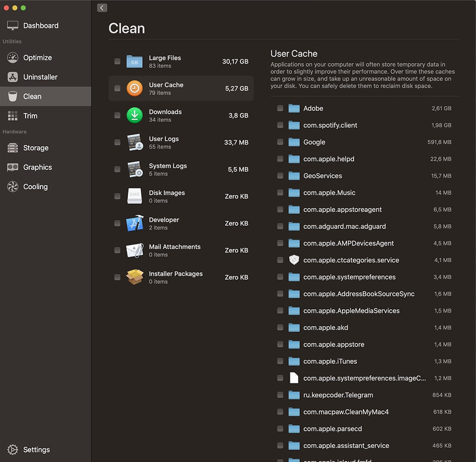
Task: Click the Cooling fan icon
Action: pyautogui.click(x=12, y=187)
